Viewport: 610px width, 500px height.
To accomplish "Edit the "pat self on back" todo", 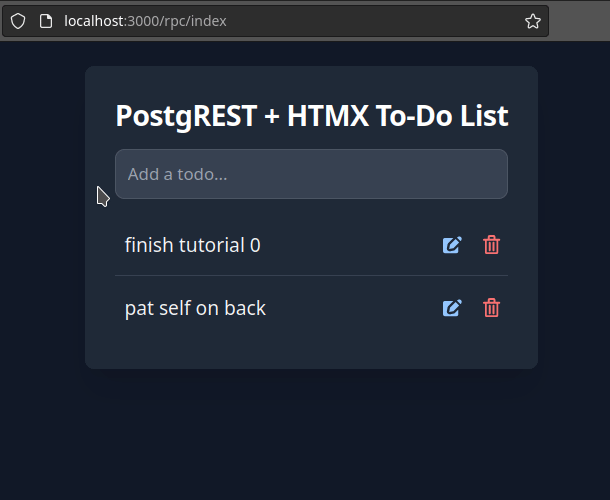I will [x=452, y=308].
